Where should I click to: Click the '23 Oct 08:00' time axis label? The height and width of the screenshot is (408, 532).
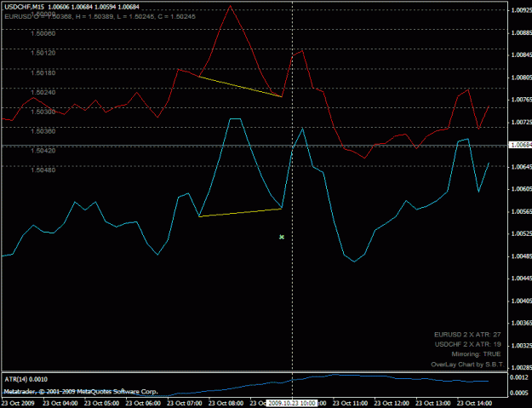[x=226, y=403]
